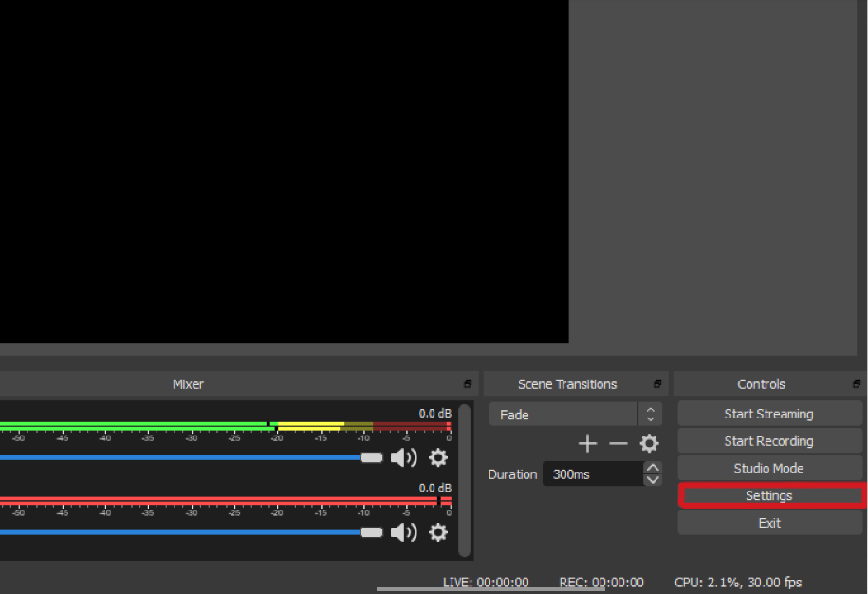Image resolution: width=868 pixels, height=594 pixels.
Task: Click the Duration 300ms input field
Action: coord(593,473)
